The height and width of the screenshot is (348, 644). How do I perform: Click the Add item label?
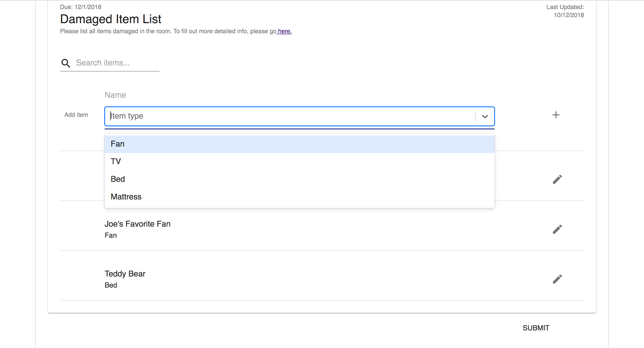[76, 115]
